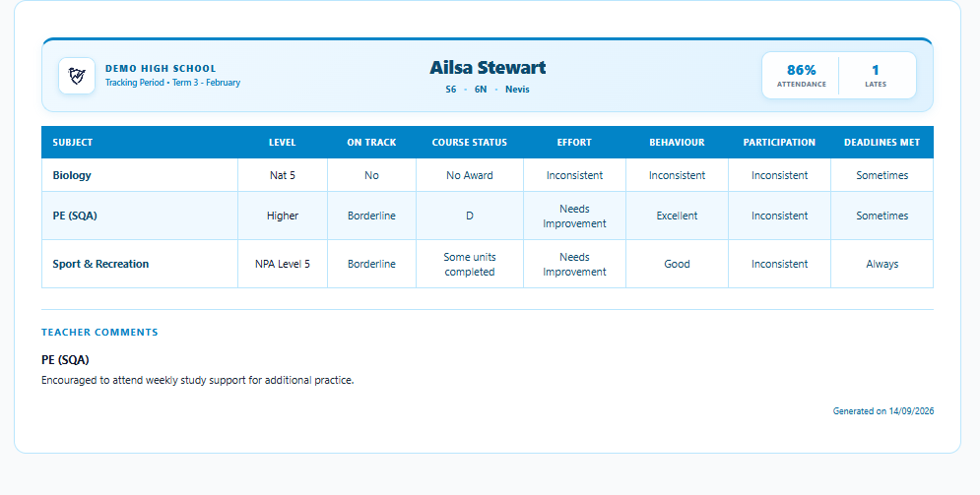The width and height of the screenshot is (980, 495).
Task: Click the BEHAVIOUR column header
Action: pyautogui.click(x=677, y=143)
